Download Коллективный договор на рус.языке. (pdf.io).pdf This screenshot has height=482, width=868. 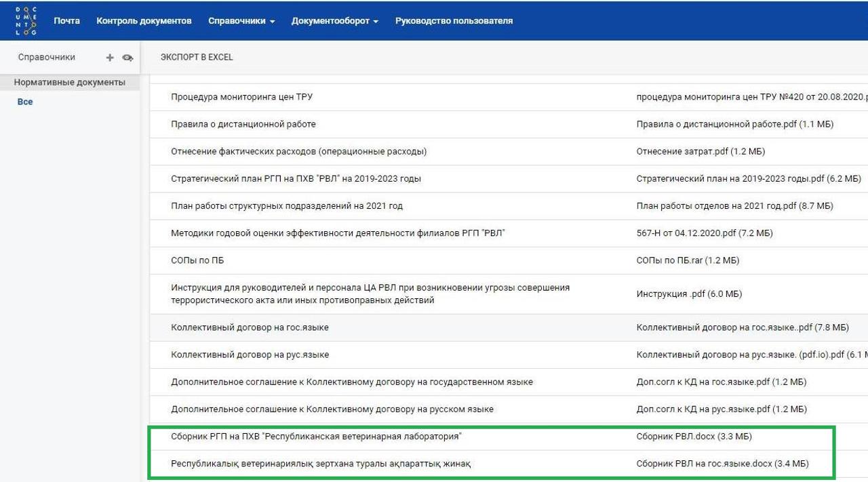coord(752,355)
